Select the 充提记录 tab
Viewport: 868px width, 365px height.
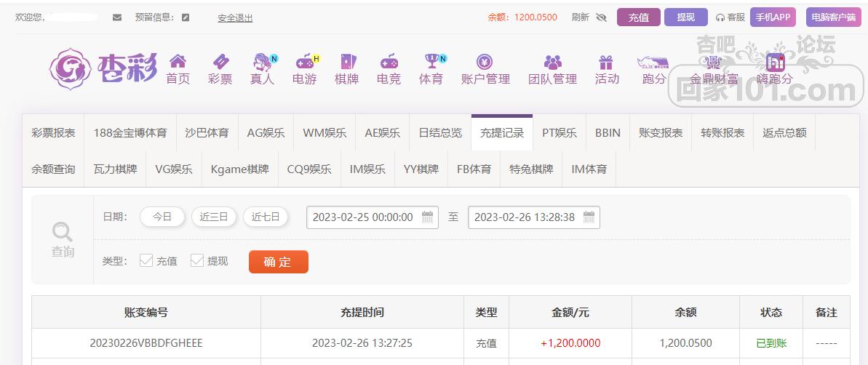pyautogui.click(x=502, y=133)
